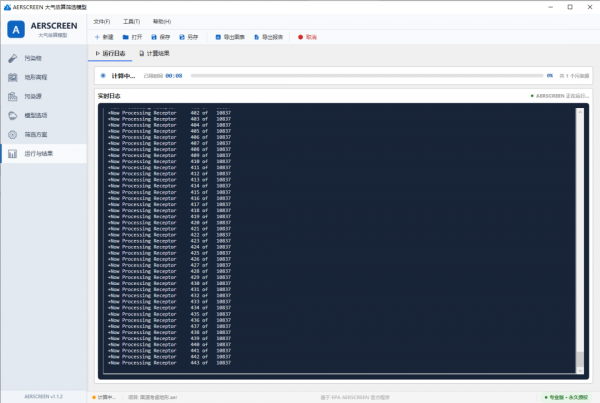This screenshot has height=403, width=600.
Task: Click the 基于 EPA AERSCREEN status text
Action: [x=355, y=397]
